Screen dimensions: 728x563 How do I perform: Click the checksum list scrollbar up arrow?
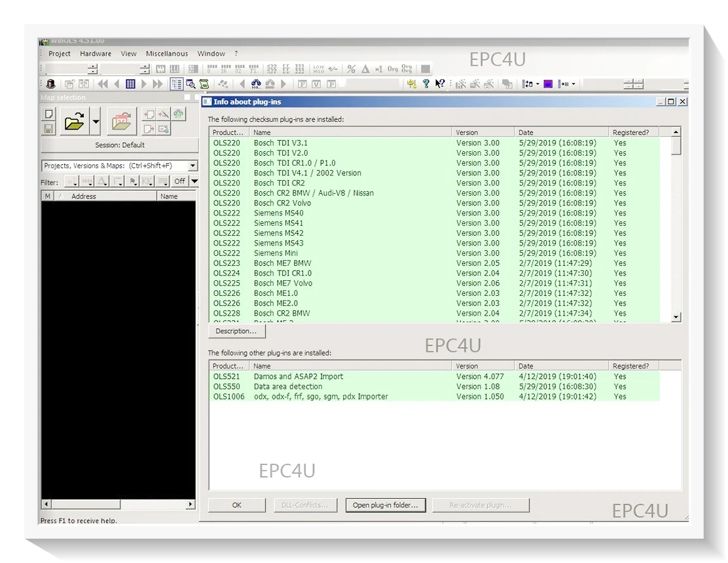(x=676, y=132)
